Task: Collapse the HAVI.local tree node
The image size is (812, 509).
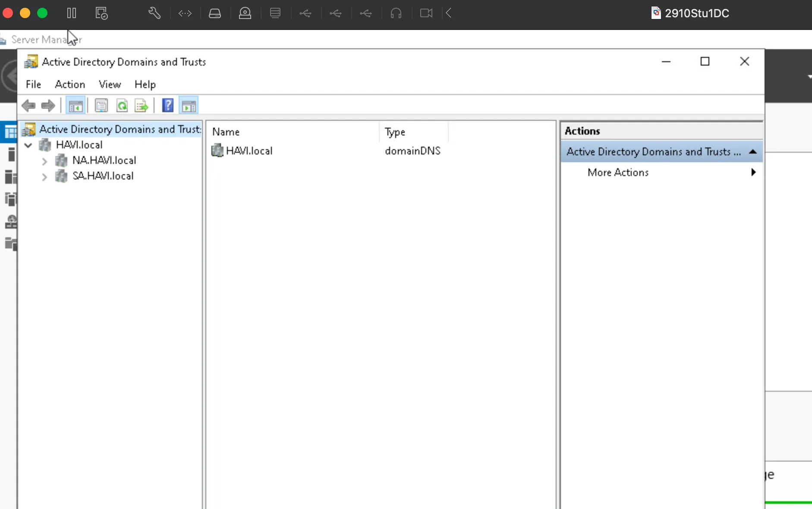Action: click(x=28, y=145)
